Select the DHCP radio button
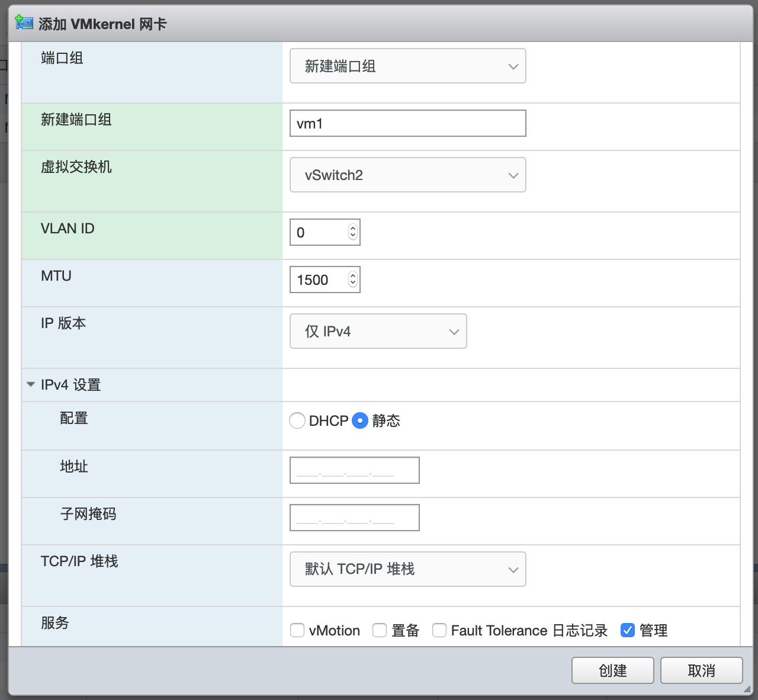The width and height of the screenshot is (758, 700). (x=297, y=420)
